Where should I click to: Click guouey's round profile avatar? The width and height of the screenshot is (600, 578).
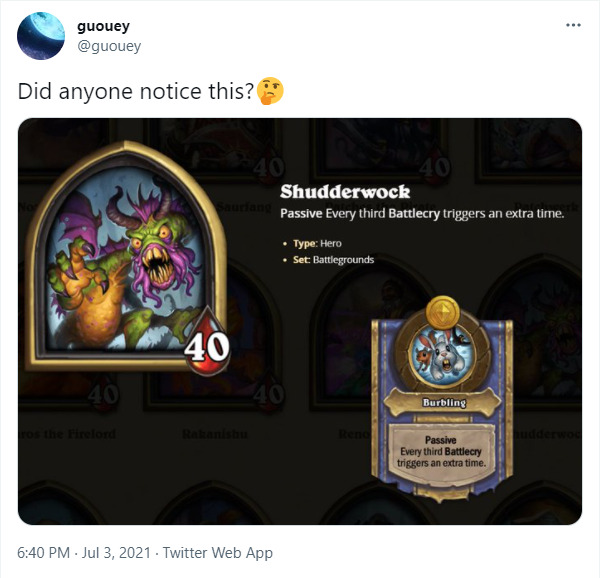click(41, 36)
